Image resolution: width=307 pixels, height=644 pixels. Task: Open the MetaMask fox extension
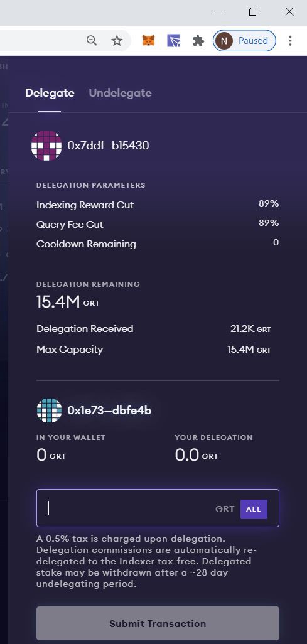point(148,41)
